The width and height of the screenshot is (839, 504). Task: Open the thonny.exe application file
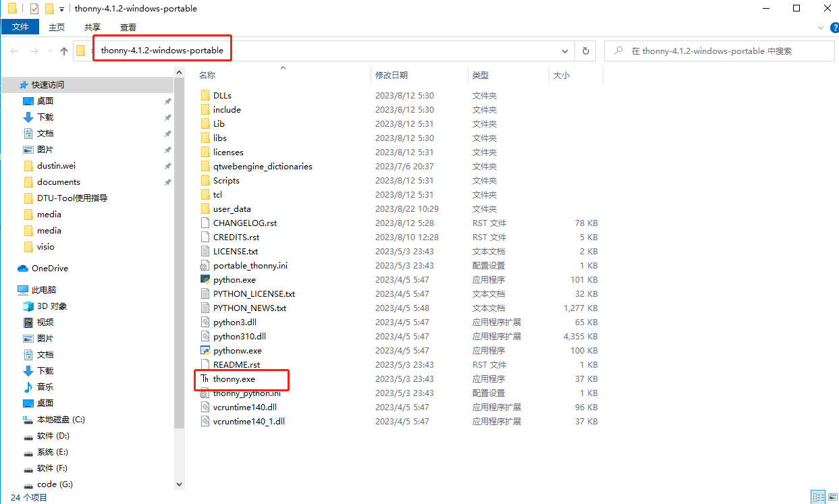[234, 379]
